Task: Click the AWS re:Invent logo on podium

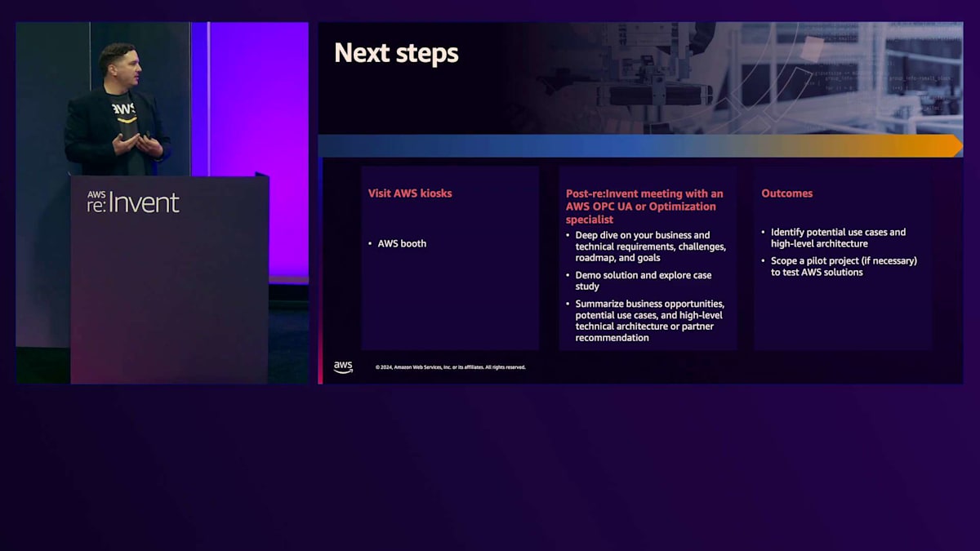Action: coord(133,202)
